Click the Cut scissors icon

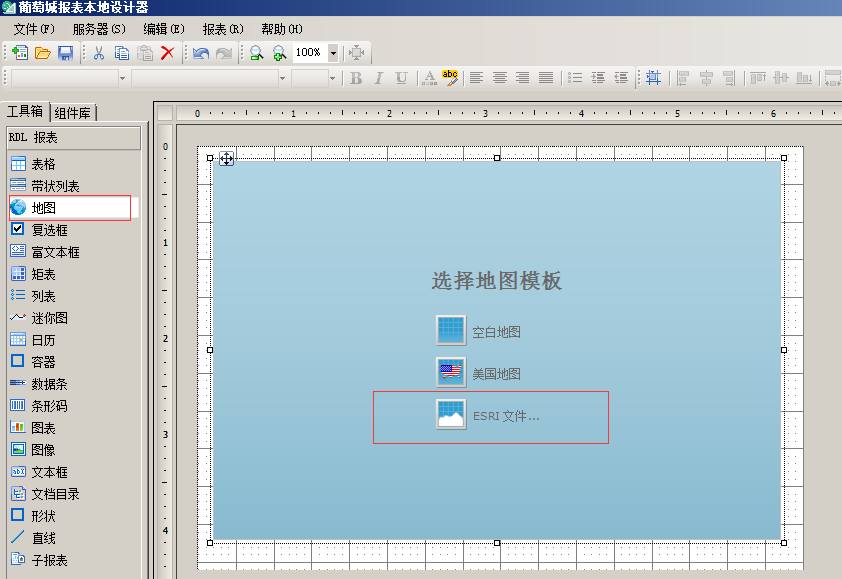pyautogui.click(x=98, y=53)
